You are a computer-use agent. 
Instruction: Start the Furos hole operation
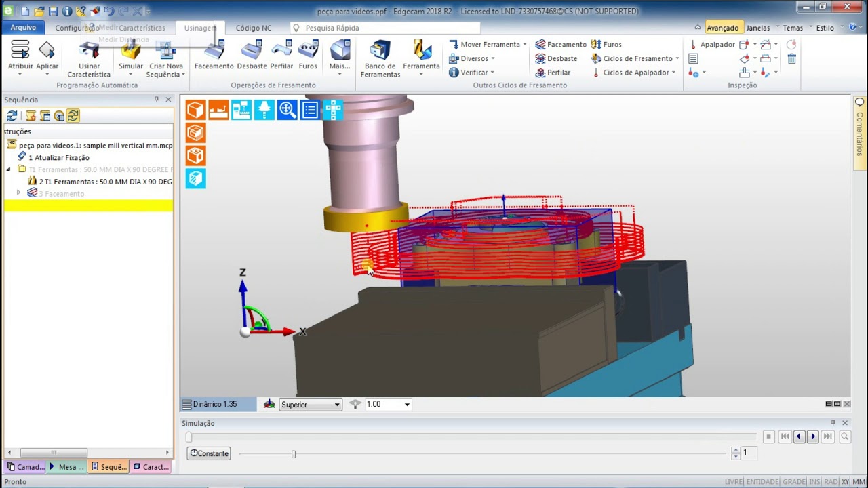[x=308, y=55]
